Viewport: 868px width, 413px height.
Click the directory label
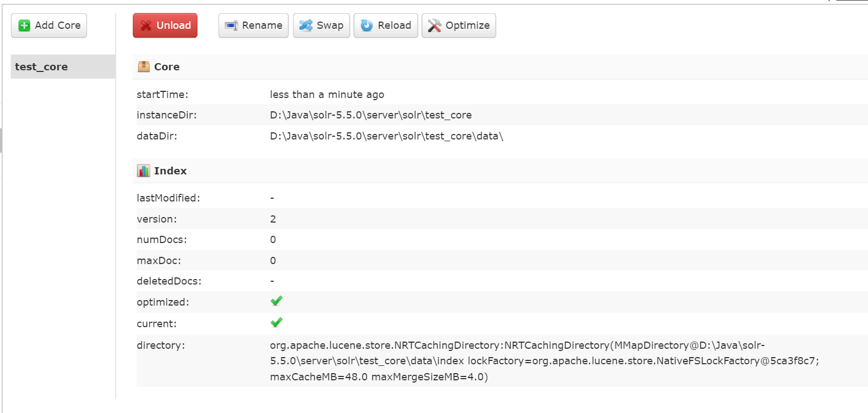coord(160,345)
